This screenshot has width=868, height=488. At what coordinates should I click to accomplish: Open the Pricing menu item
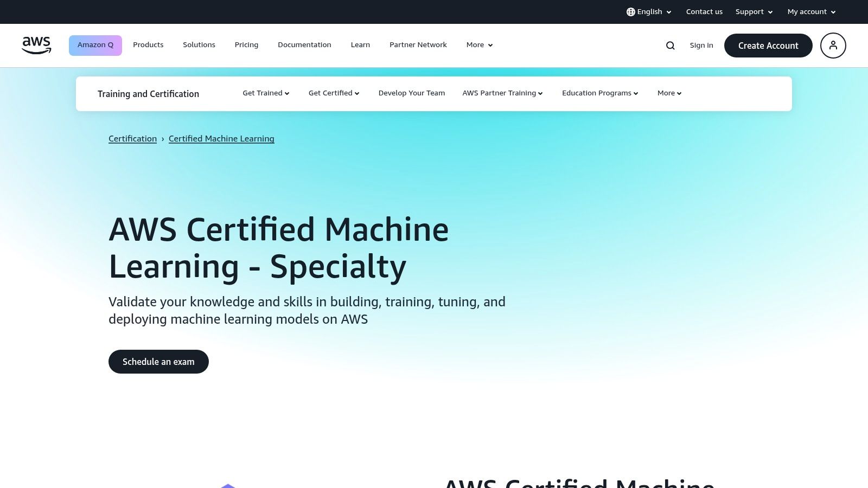[246, 45]
